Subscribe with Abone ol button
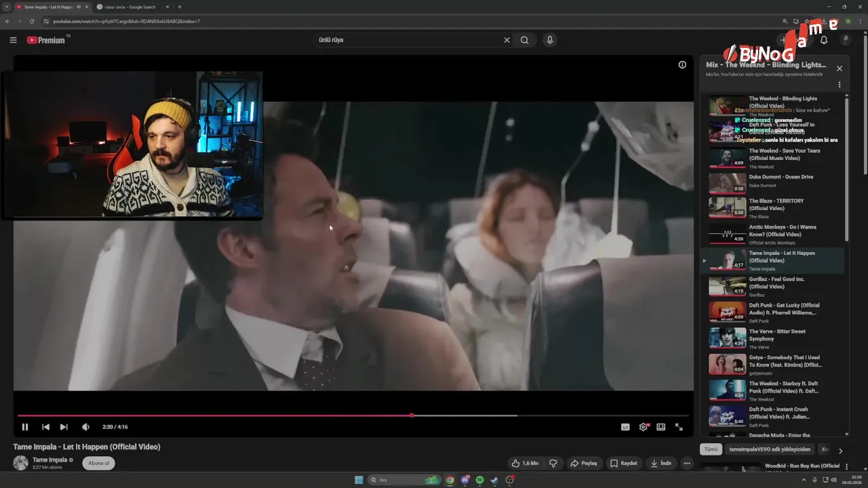 pos(99,464)
